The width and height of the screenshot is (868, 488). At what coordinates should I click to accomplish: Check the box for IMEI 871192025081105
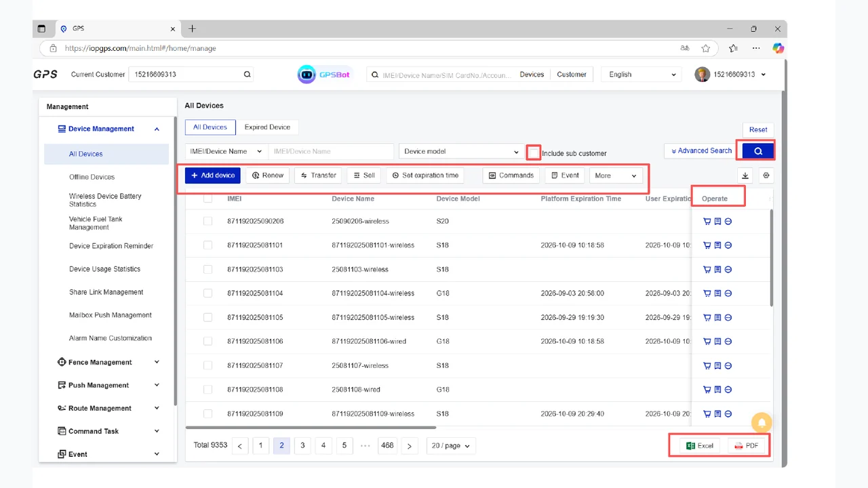[208, 317]
